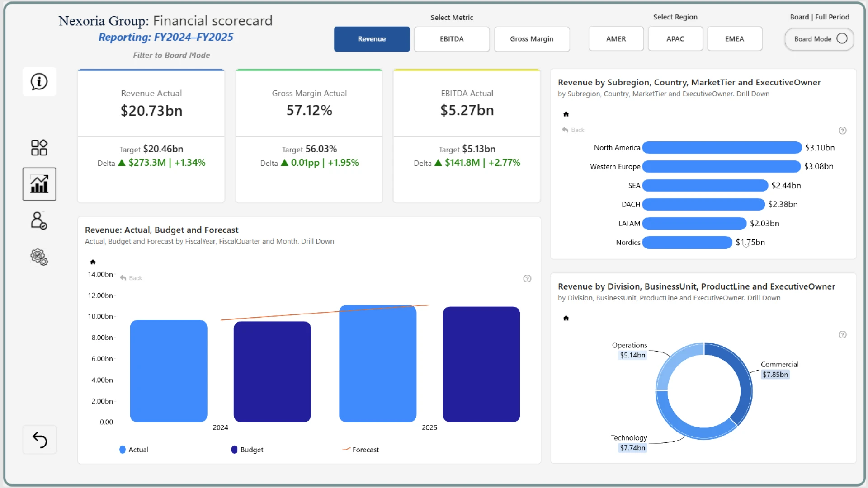
Task: Click the Actual legend color swatch
Action: click(x=123, y=450)
